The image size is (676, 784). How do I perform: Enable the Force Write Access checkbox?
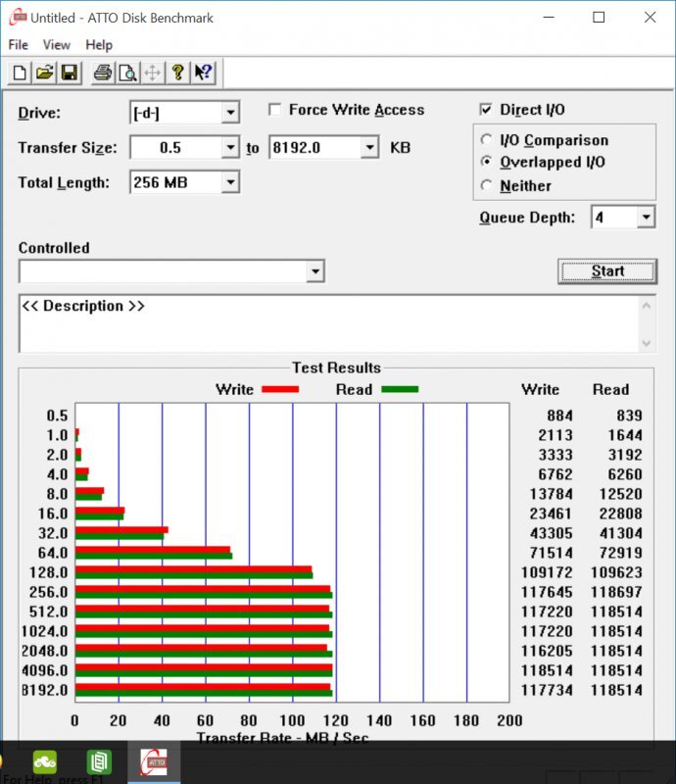click(x=275, y=110)
